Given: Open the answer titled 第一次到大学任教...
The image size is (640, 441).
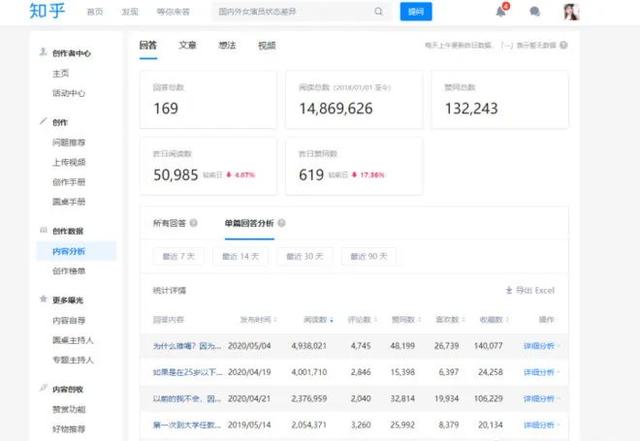Looking at the screenshot, I should point(187,425).
